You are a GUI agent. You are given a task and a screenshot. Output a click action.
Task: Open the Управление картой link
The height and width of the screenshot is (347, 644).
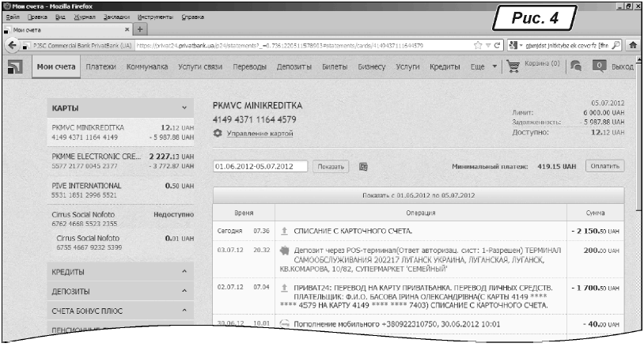coord(260,134)
